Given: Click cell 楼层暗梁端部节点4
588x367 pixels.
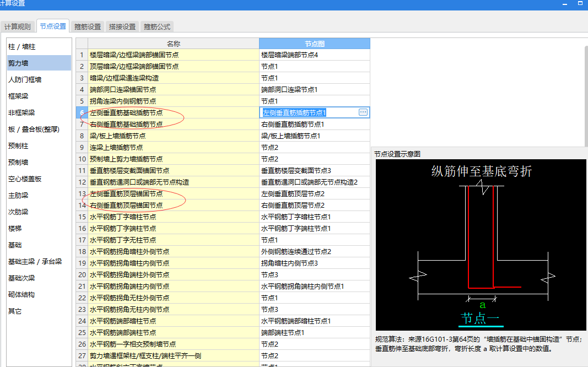Looking at the screenshot, I should [315, 55].
